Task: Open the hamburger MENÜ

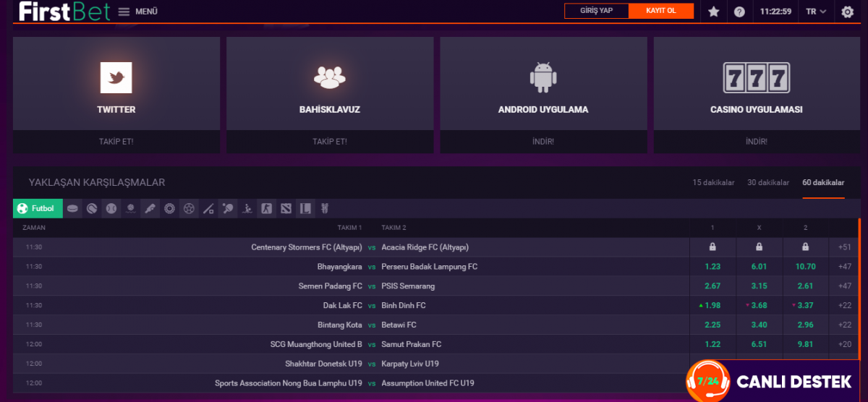Action: [137, 12]
